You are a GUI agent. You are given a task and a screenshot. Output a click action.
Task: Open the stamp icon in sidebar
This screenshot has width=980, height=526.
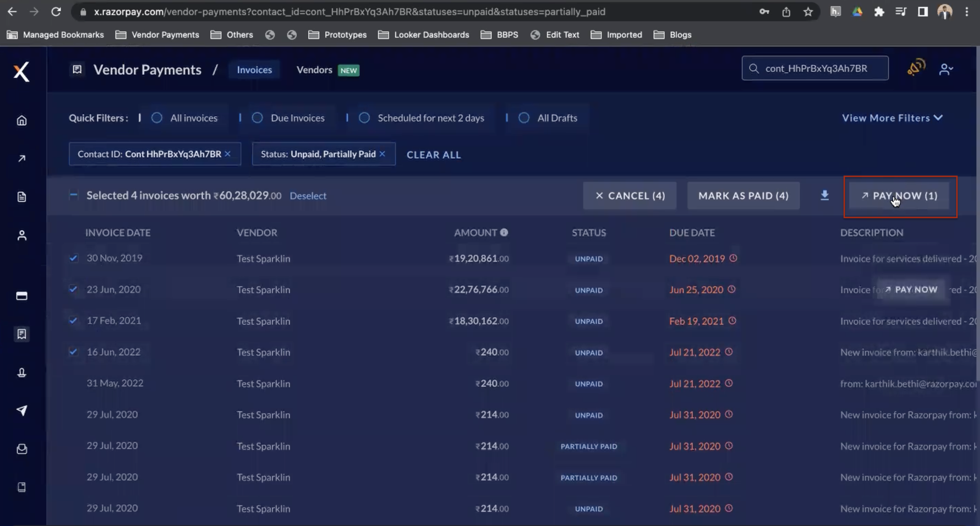(22, 373)
